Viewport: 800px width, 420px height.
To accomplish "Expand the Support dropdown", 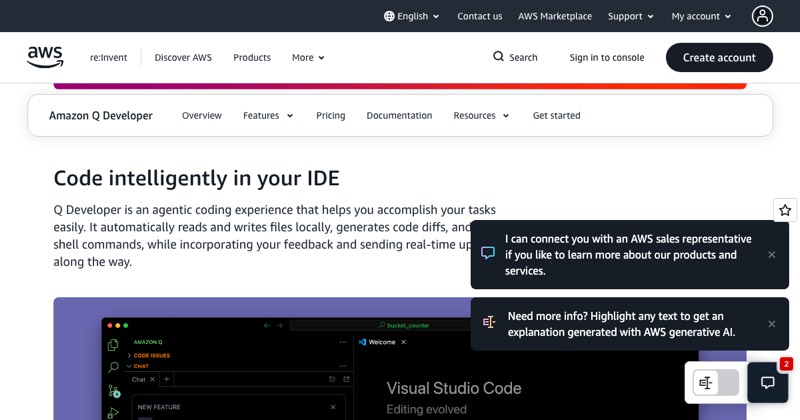I will (631, 16).
